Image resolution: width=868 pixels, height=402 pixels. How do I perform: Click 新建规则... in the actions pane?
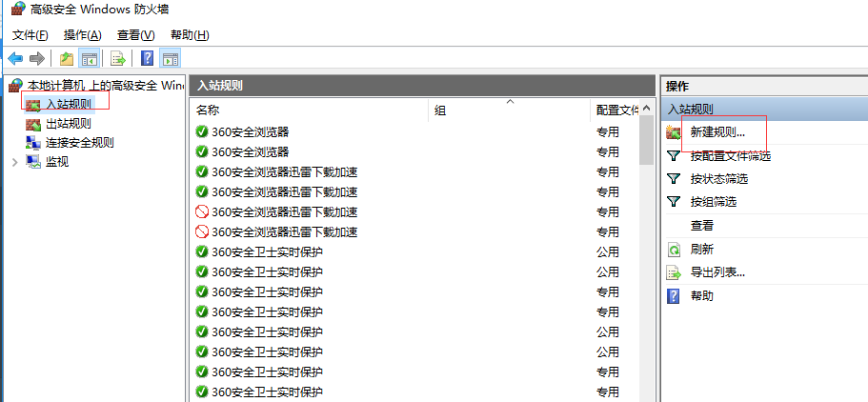pos(718,132)
